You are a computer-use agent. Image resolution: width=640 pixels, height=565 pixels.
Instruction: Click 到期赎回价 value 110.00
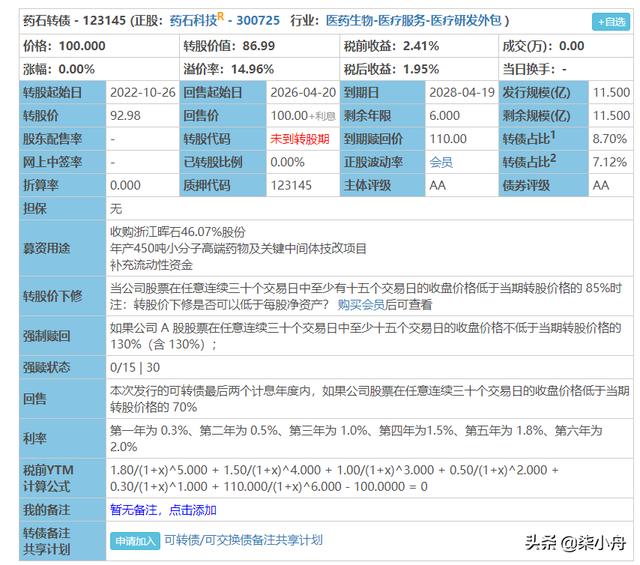coord(448,139)
